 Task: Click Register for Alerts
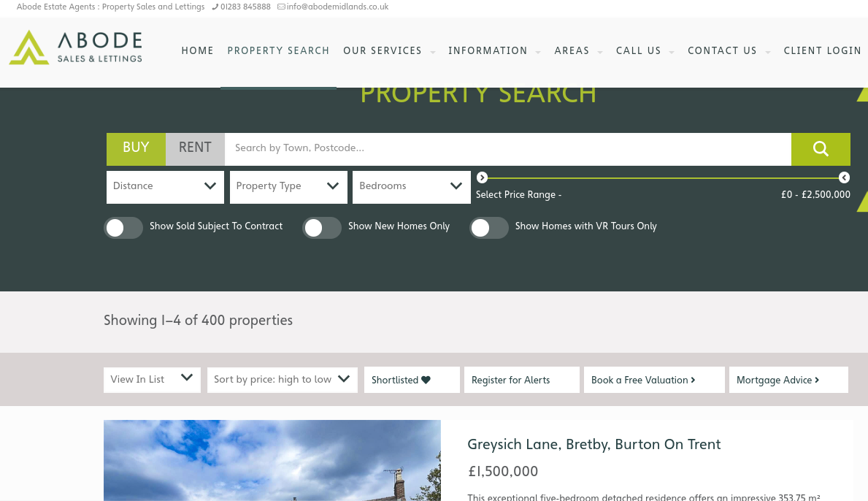point(521,380)
